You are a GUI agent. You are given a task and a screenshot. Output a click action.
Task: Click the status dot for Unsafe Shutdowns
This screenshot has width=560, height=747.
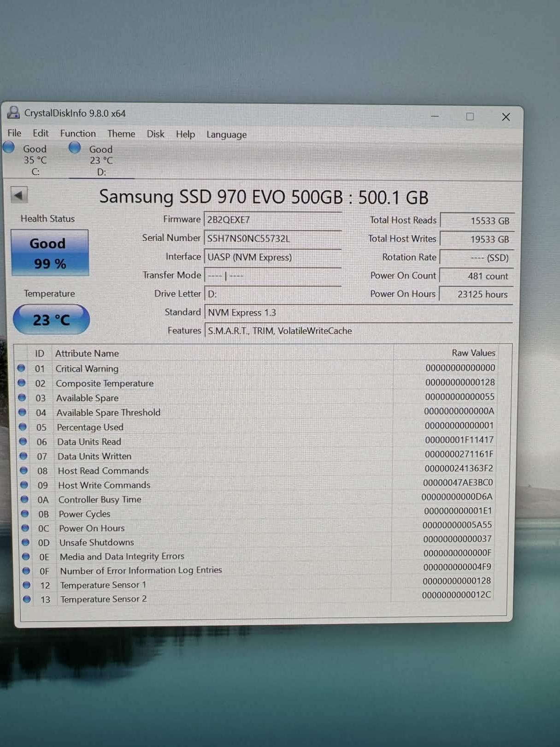26,542
